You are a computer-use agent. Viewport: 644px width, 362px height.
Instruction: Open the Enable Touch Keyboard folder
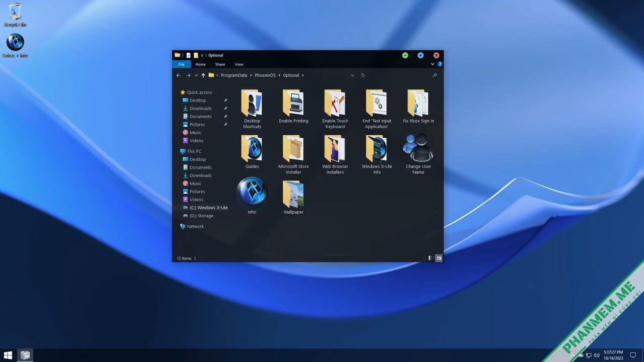tap(335, 109)
